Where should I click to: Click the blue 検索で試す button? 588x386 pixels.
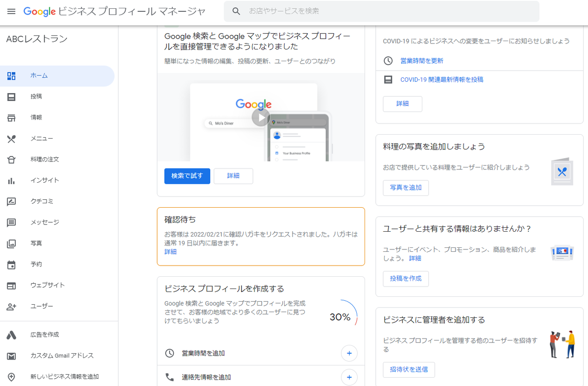pyautogui.click(x=187, y=176)
